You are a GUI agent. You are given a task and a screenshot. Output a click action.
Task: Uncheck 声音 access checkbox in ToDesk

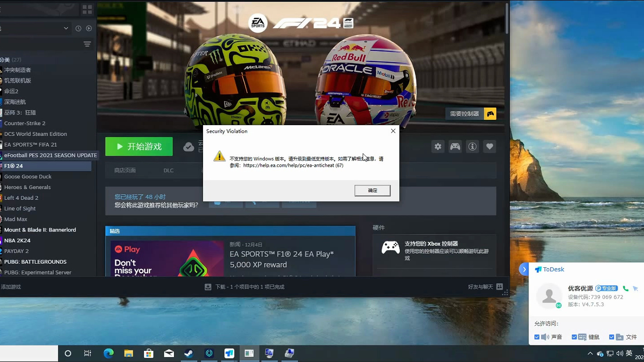point(537,337)
